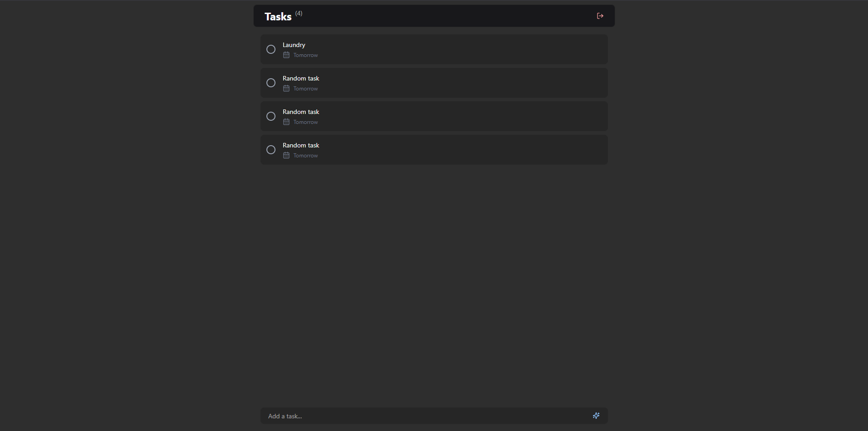The width and height of the screenshot is (868, 431).
Task: Open the last 'Random task' title
Action: [x=301, y=145]
